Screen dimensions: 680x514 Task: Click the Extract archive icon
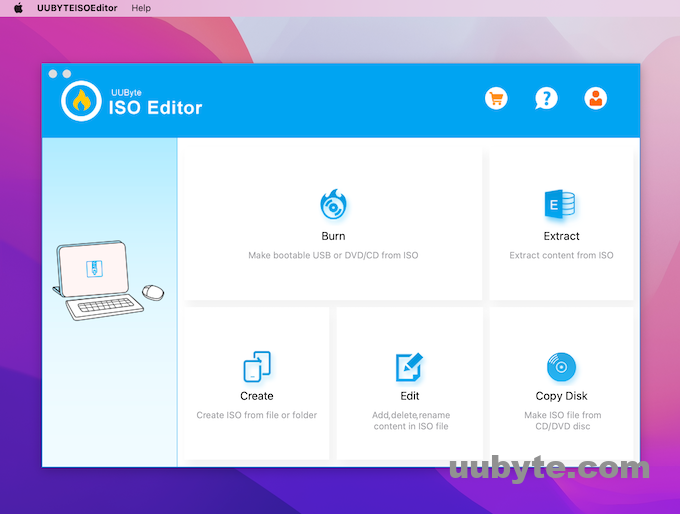tap(560, 204)
